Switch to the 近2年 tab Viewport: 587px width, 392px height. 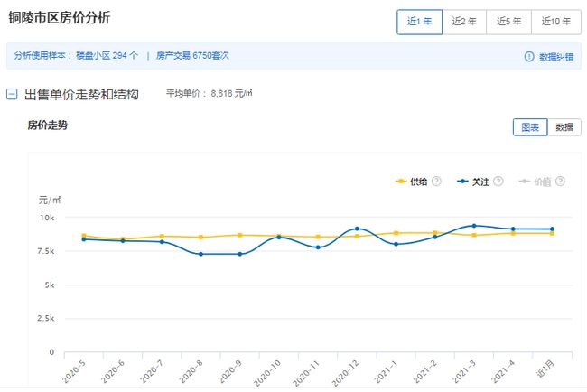tap(464, 22)
